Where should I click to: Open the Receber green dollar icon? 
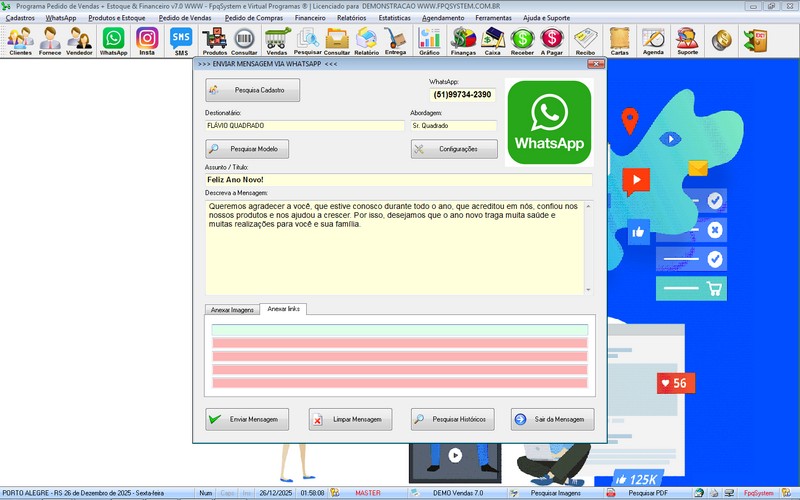click(522, 41)
